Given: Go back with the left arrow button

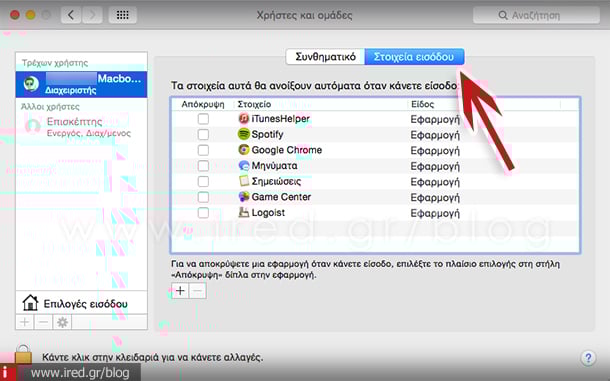Looking at the screenshot, I should pos(71,15).
